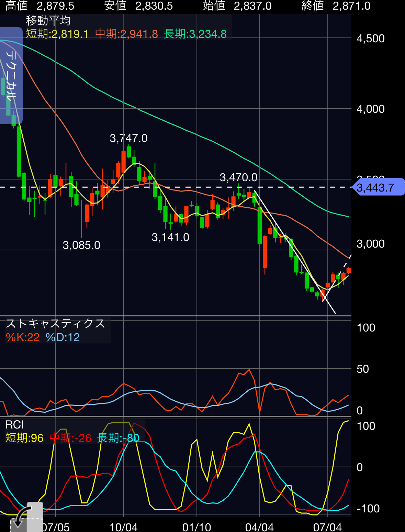Viewport: 405px width, 532px height.
Task: Select the 3,747.0 high price annotation
Action: [128, 138]
